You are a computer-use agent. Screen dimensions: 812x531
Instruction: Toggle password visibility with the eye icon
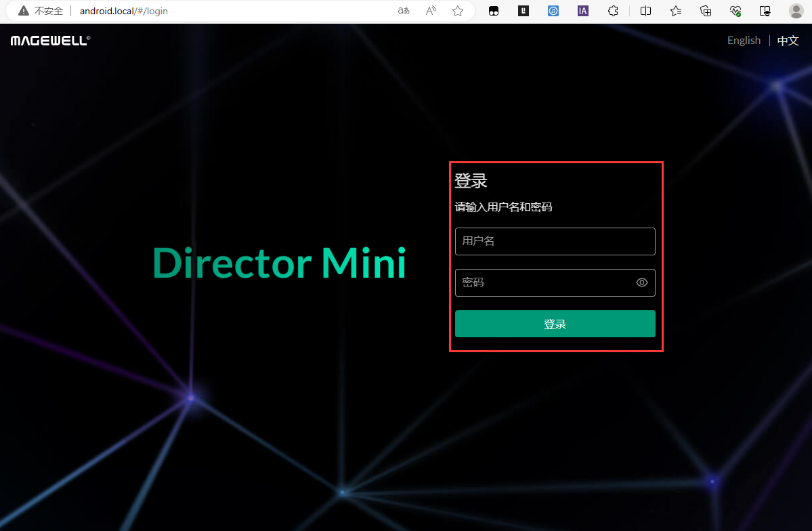[641, 282]
